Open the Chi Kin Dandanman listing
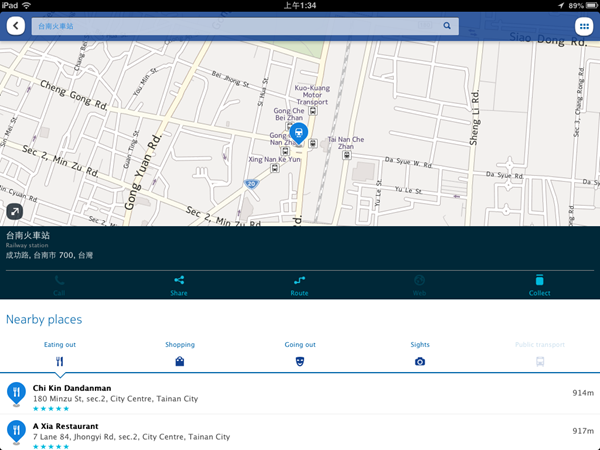The image size is (600, 450). (300, 395)
